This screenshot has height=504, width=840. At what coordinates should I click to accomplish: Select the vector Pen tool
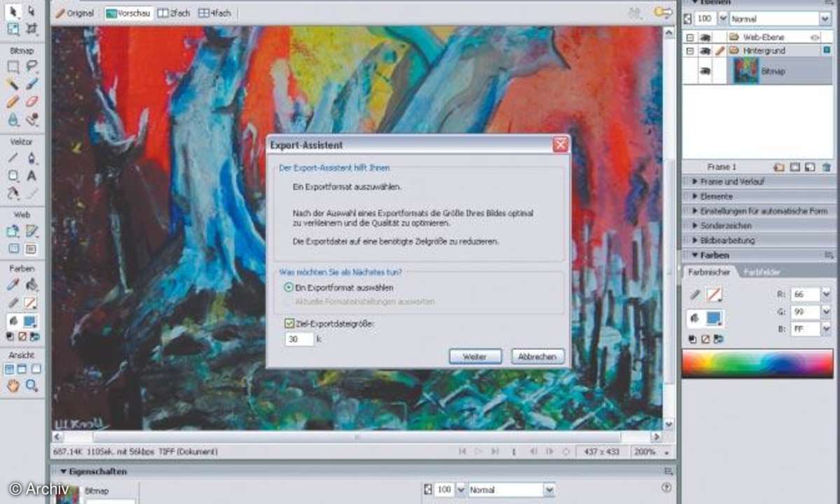[32, 157]
